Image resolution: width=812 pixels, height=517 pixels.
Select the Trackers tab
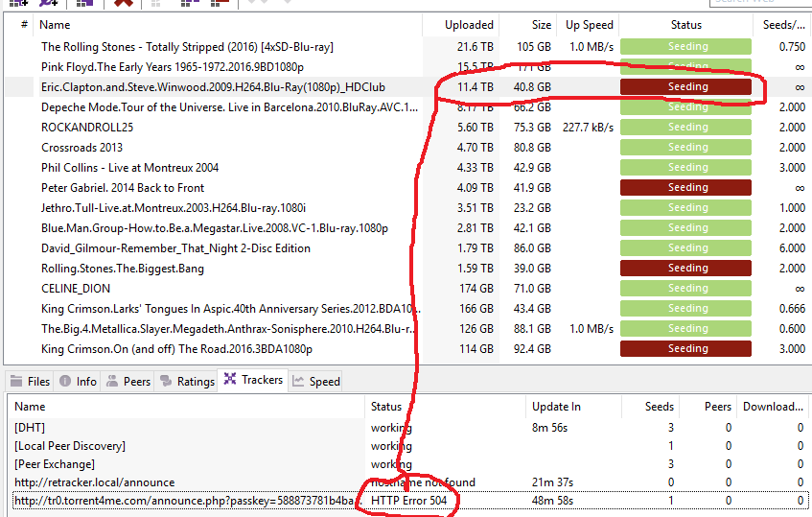(253, 380)
